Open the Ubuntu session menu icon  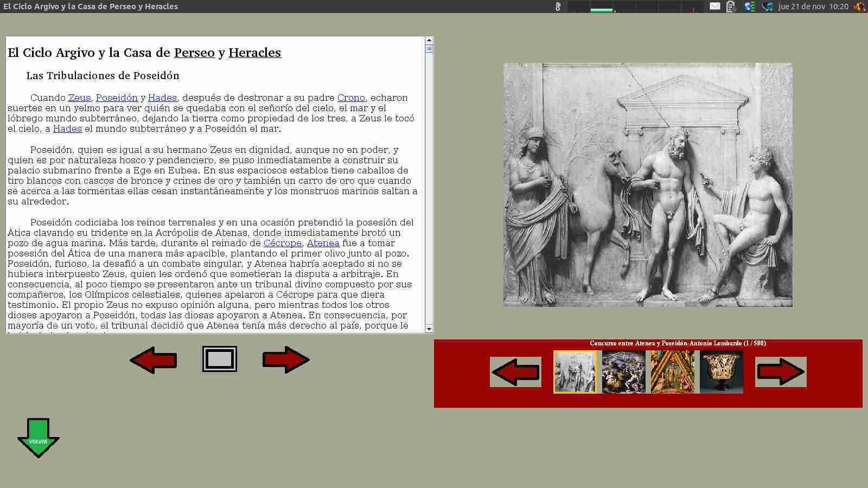(x=859, y=7)
